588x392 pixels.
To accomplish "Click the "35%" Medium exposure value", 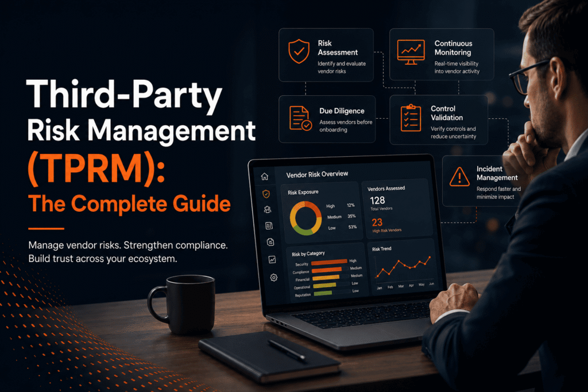I will 351,216.
